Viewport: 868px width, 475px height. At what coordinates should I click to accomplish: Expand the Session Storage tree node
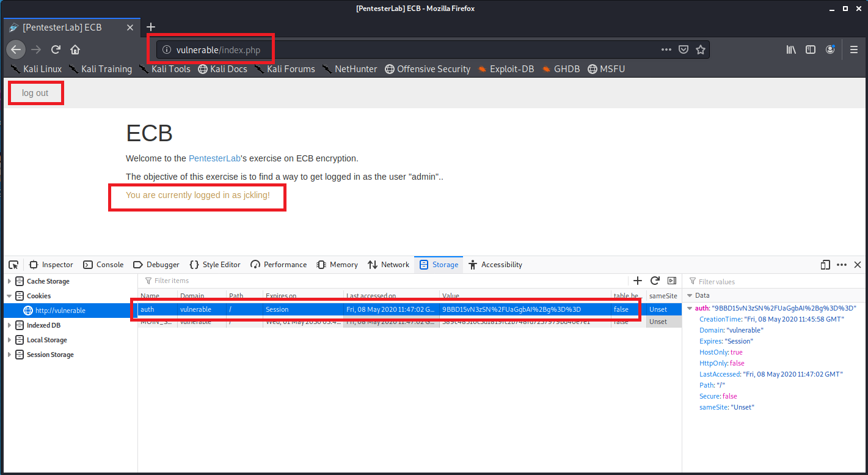[9, 355]
